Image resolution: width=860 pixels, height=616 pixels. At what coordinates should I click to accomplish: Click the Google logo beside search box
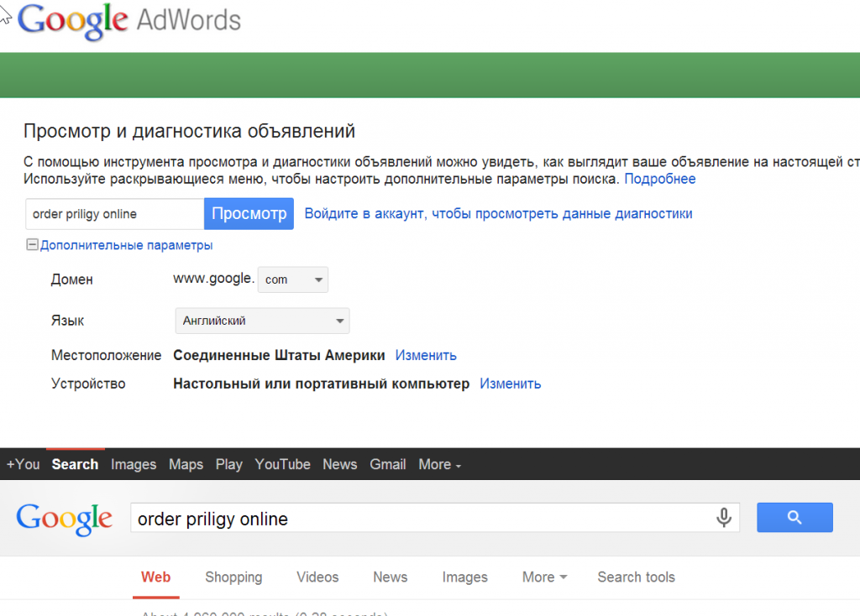64,519
